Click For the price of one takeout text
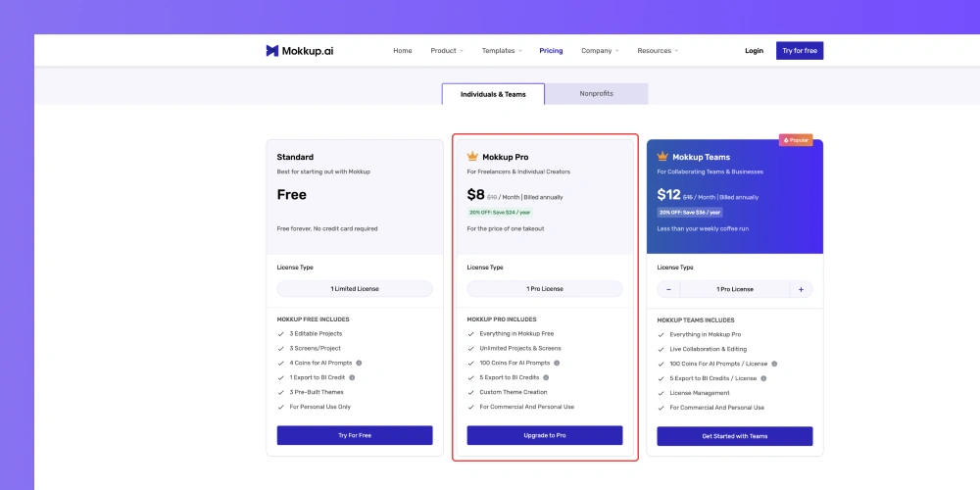This screenshot has width=980, height=490. coord(505,228)
